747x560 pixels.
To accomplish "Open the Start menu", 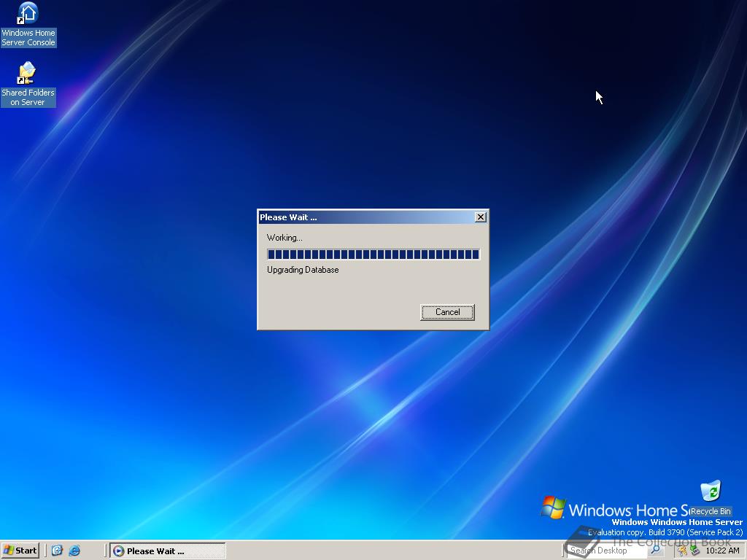I will [x=20, y=551].
